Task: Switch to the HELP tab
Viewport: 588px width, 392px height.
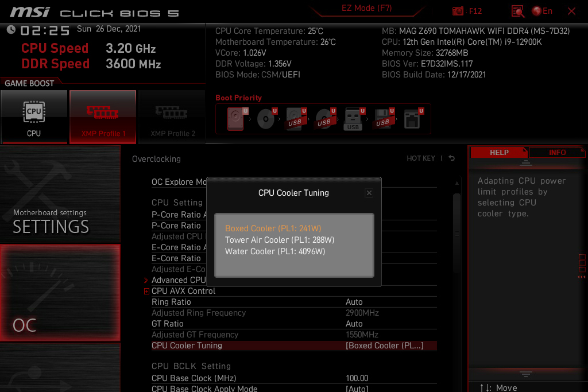Action: [499, 153]
